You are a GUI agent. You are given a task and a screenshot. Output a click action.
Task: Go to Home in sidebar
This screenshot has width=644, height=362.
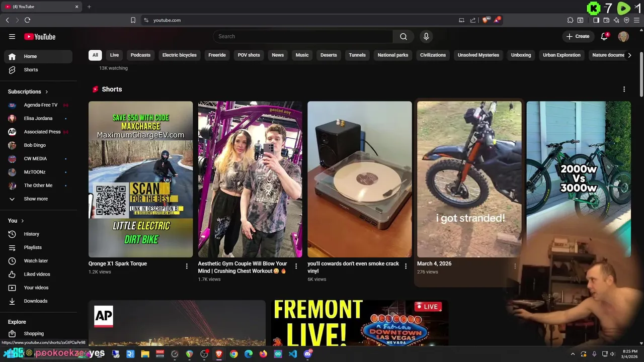(x=38, y=56)
